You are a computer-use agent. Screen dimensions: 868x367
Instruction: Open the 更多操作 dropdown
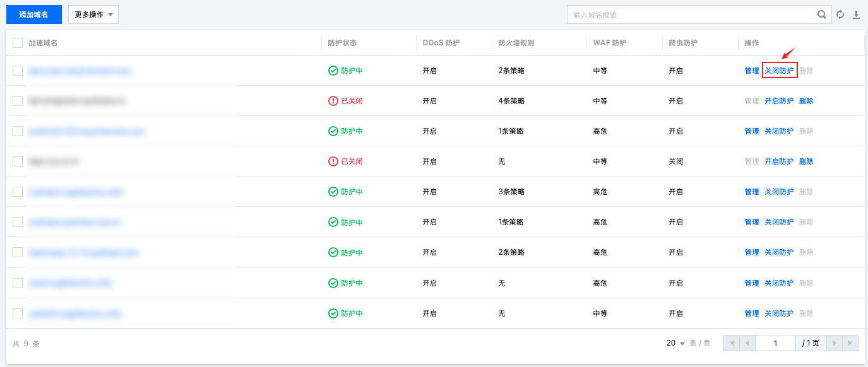(x=93, y=15)
